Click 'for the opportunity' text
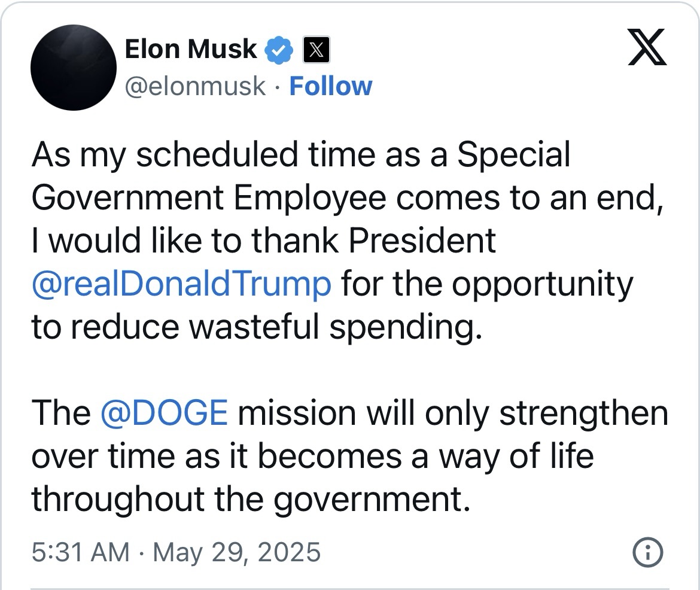 [x=487, y=285]
